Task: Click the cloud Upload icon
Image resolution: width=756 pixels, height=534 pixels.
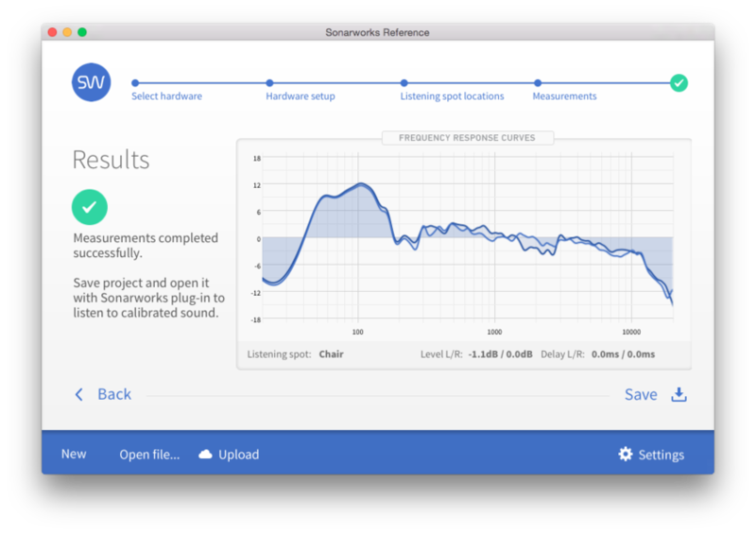Action: tap(205, 455)
